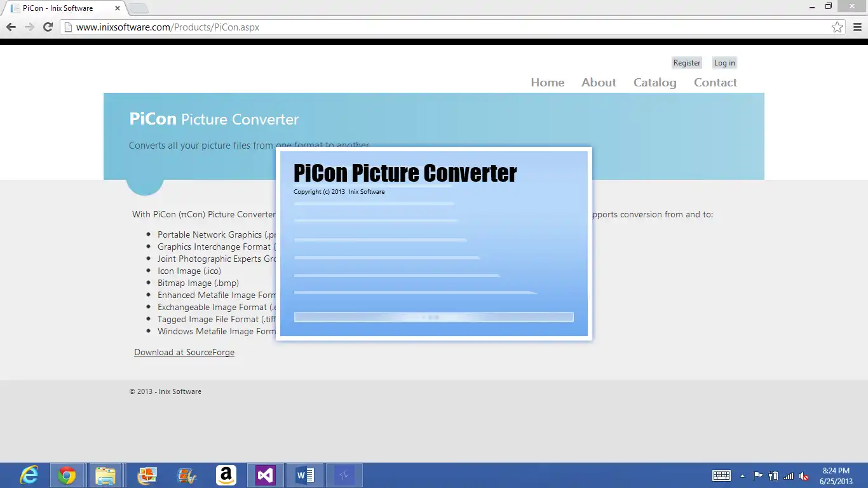Click the Register link
The image size is (868, 488).
[x=687, y=63]
